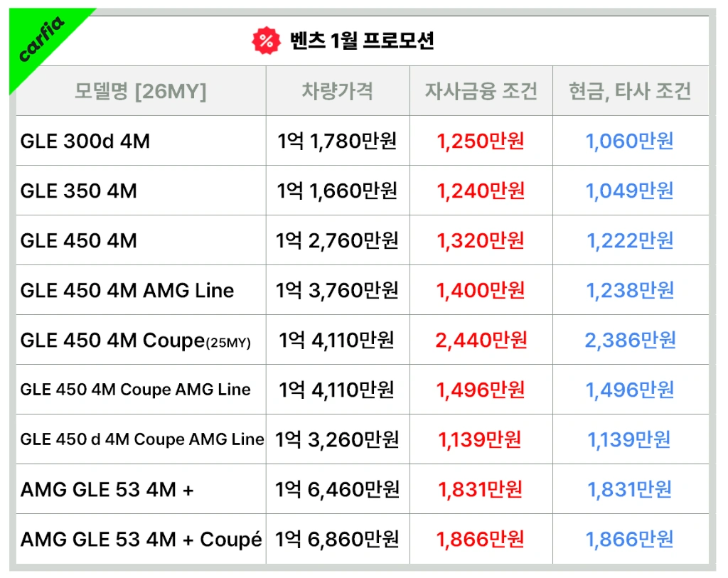Click the red 1,400만원 finance discount

point(481,290)
